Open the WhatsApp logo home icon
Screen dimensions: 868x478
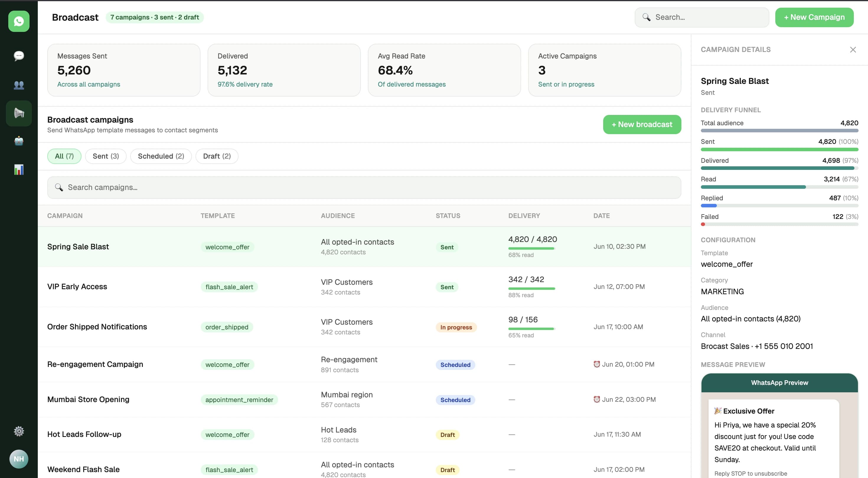tap(19, 21)
